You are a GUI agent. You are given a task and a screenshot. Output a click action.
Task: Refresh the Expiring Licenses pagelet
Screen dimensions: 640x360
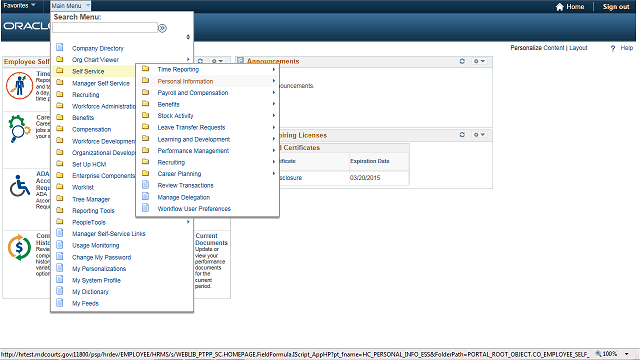pyautogui.click(x=462, y=135)
